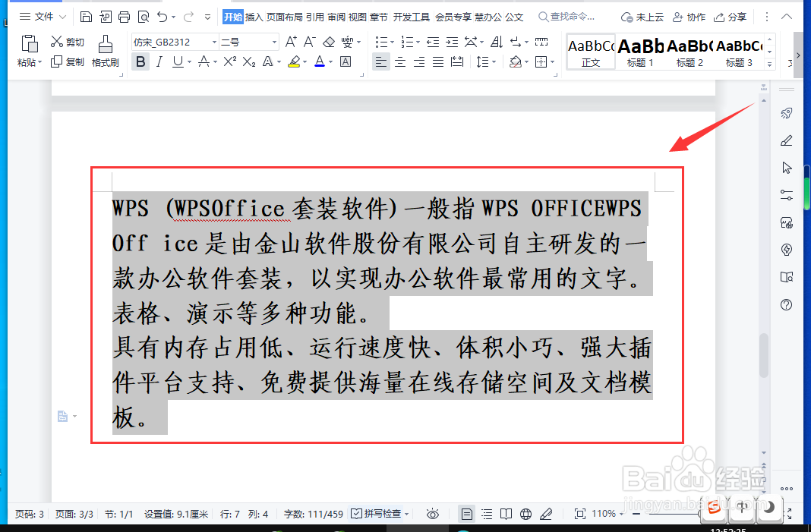Click the fit page zoom icon in status bar
The height and width of the screenshot is (532, 811).
click(x=580, y=514)
